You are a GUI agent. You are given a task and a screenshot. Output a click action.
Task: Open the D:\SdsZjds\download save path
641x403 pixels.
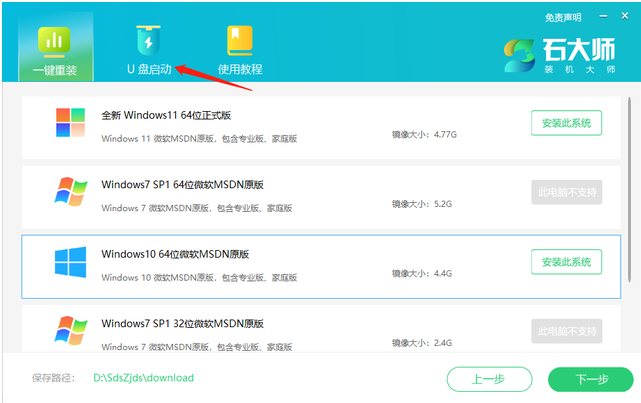(143, 378)
